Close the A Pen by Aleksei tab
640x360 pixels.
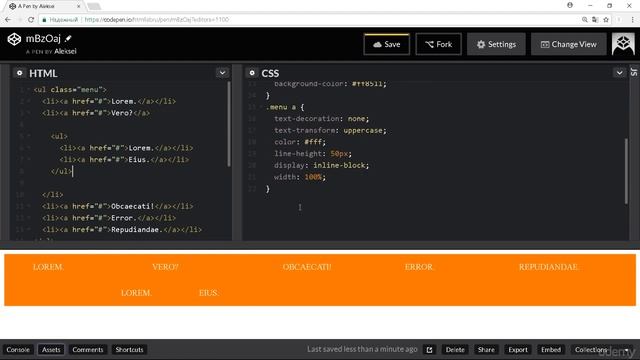(79, 7)
